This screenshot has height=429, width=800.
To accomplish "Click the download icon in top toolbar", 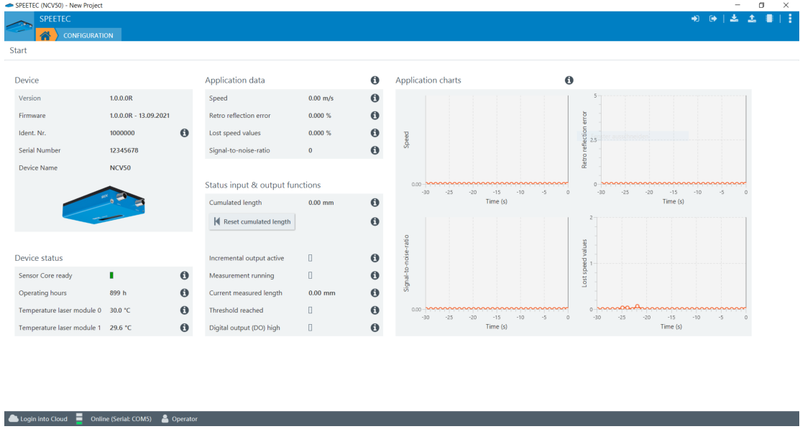I will (x=734, y=19).
